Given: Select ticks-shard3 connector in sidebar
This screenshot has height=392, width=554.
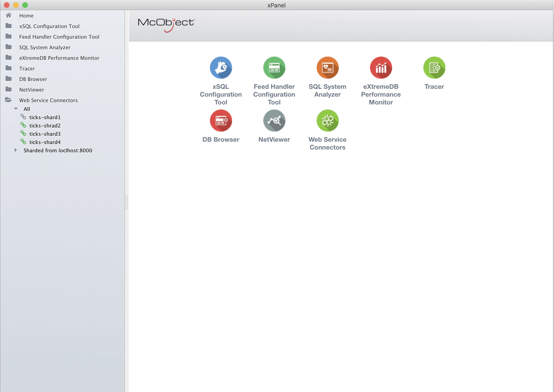Looking at the screenshot, I should [45, 134].
